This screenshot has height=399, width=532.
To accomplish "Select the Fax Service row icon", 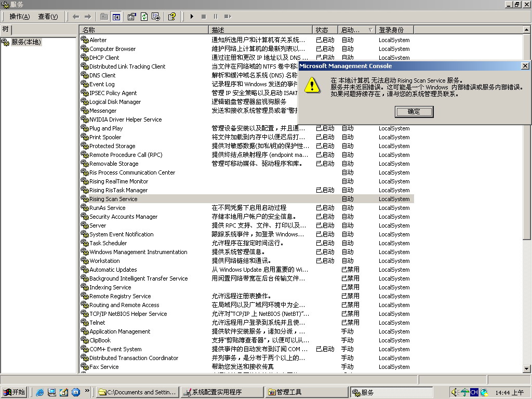I will click(x=85, y=366).
